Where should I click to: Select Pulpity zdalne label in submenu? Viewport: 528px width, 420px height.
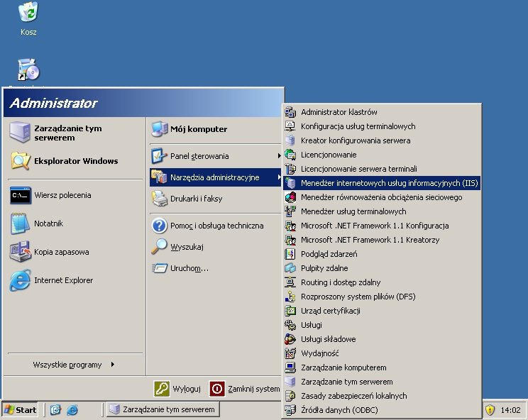pos(324,268)
